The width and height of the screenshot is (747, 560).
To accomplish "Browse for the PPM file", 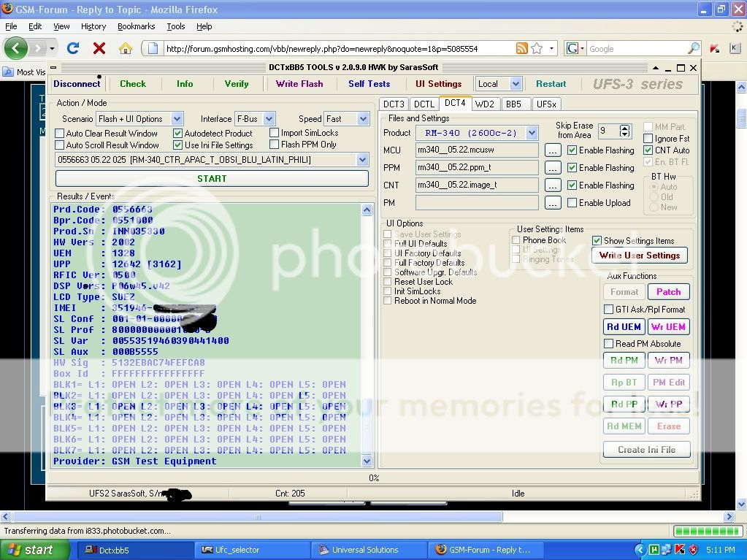I will coord(552,168).
